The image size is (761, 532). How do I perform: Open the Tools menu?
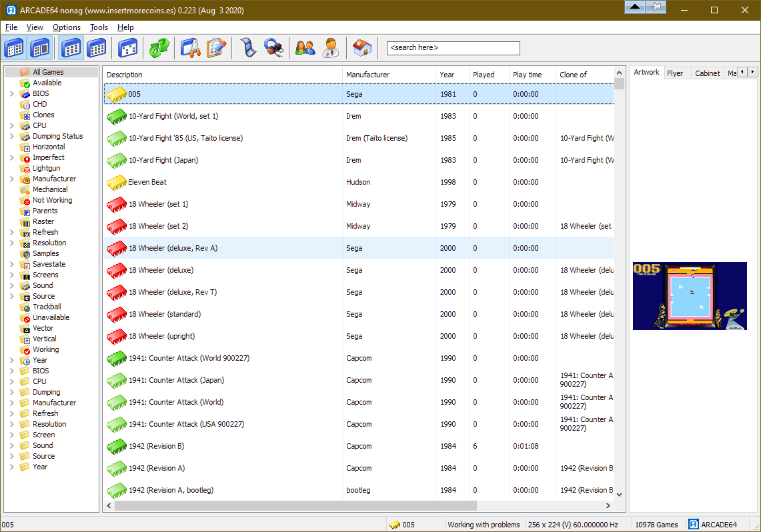(x=99, y=27)
